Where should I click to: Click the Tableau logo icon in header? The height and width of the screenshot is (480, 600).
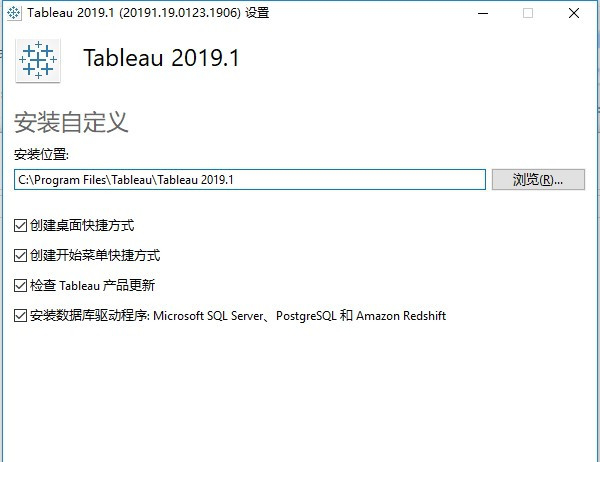click(38, 60)
